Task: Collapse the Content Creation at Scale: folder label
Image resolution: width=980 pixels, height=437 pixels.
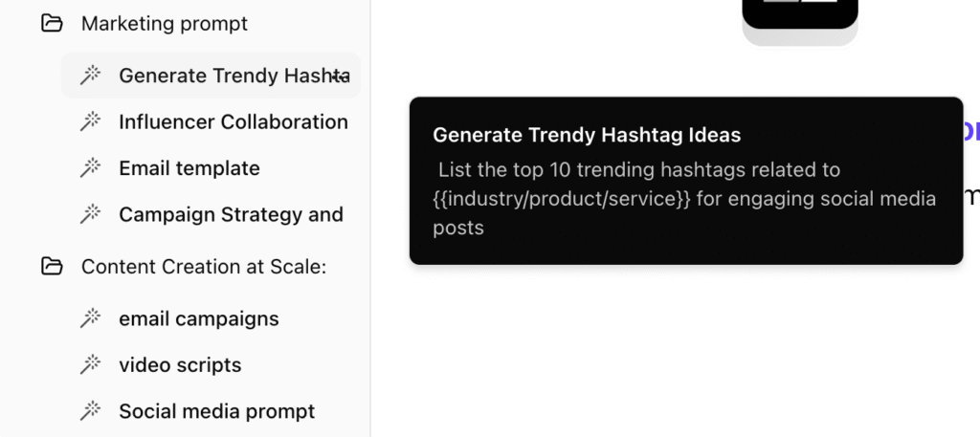Action: pyautogui.click(x=204, y=267)
